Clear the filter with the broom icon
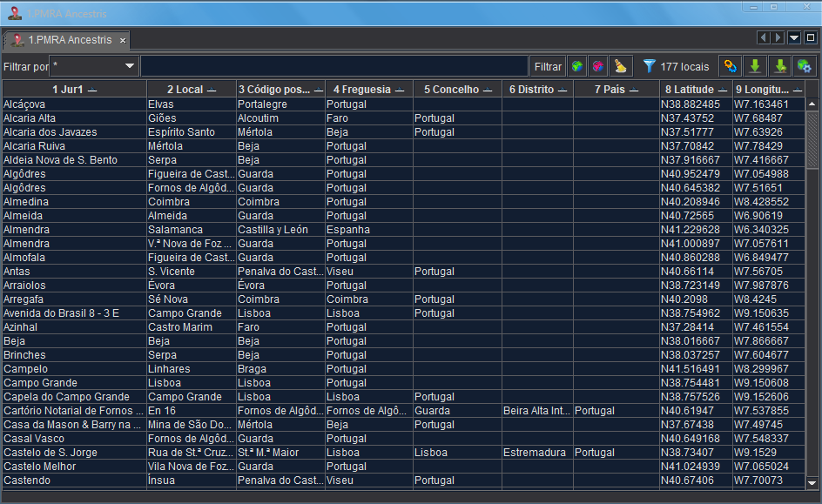The height and width of the screenshot is (504, 822). (620, 66)
